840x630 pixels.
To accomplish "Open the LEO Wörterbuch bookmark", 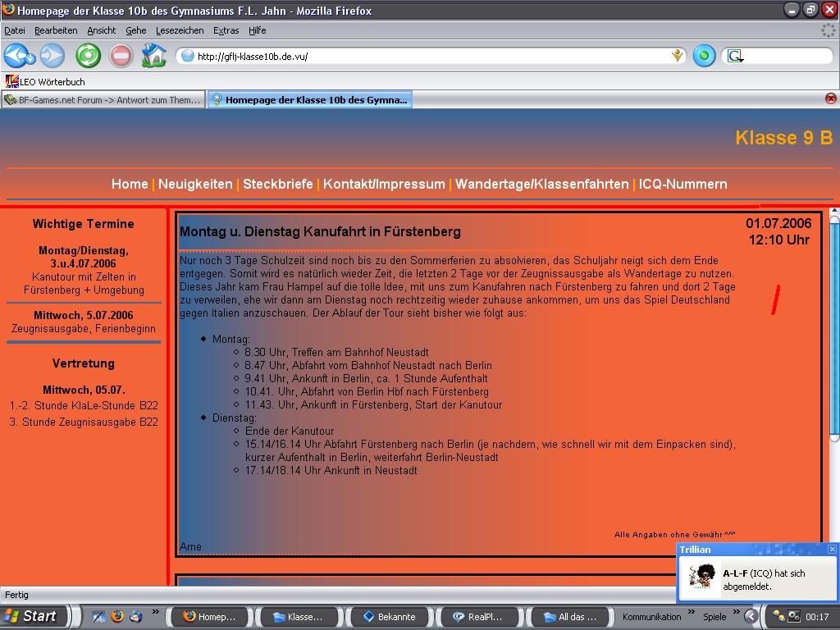I will [x=45, y=82].
